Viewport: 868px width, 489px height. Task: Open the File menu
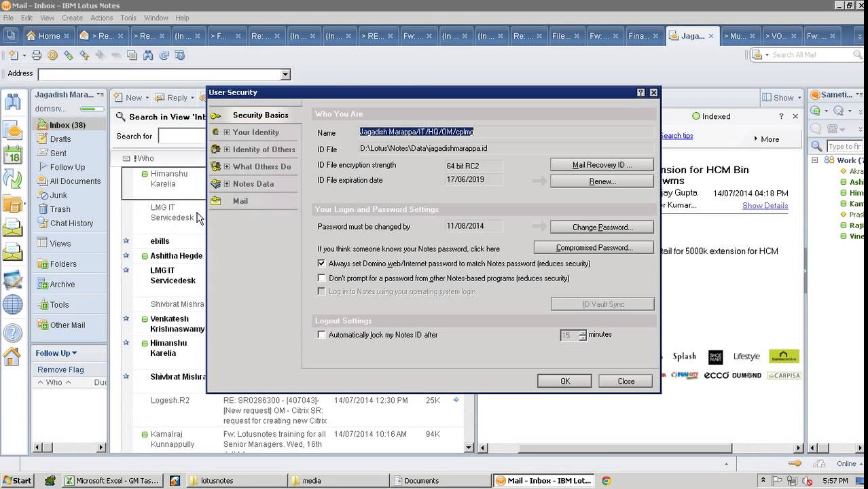pyautogui.click(x=8, y=18)
